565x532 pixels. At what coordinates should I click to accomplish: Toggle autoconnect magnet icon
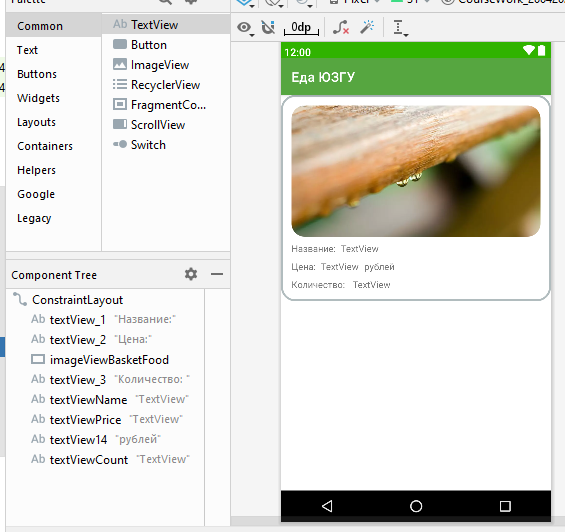coord(268,27)
